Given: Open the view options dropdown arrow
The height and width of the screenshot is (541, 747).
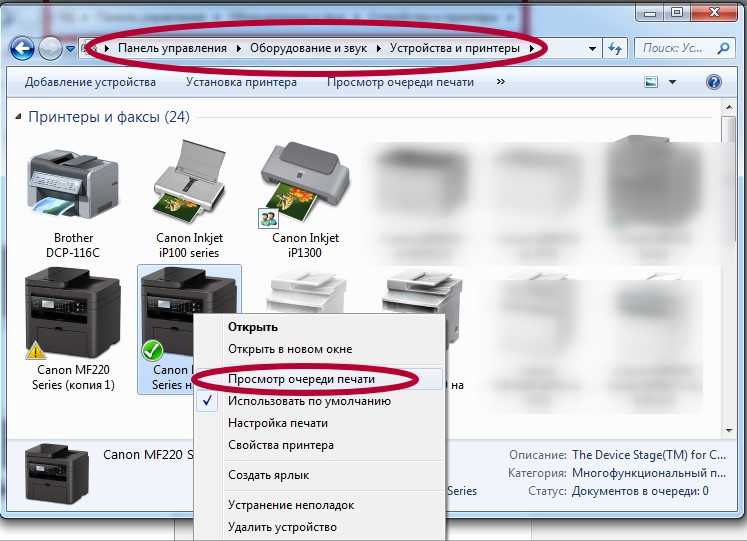Looking at the screenshot, I should 672,82.
